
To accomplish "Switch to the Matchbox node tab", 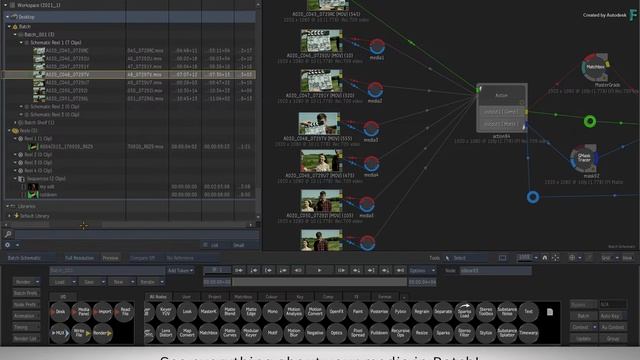I will (243, 297).
